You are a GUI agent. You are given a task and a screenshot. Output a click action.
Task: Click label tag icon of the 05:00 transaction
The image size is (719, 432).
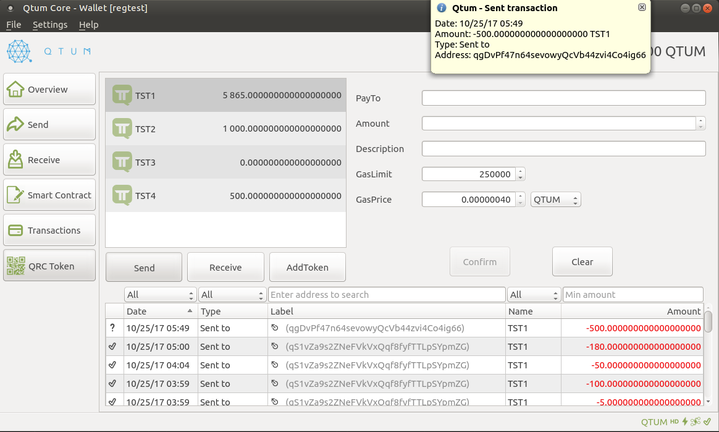[275, 346]
